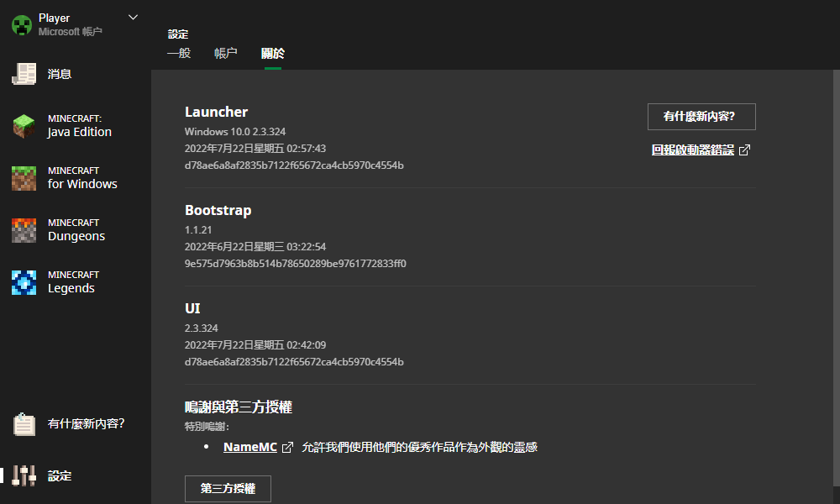
Task: Select the Java Edition grass block icon
Action: click(24, 126)
